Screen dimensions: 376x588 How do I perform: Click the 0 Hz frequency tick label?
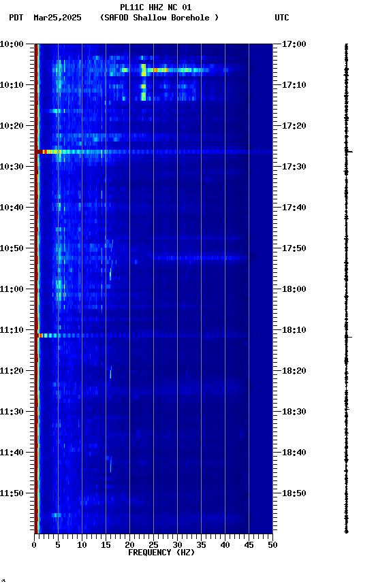click(34, 545)
